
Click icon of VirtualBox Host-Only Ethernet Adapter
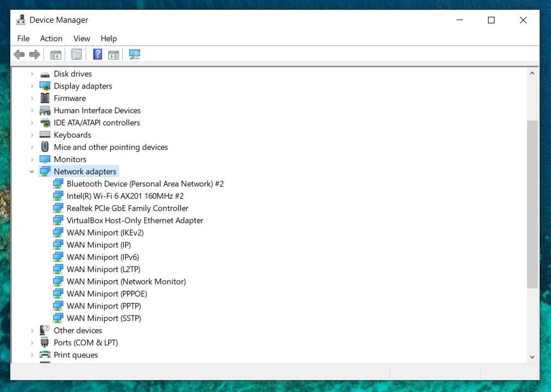point(58,220)
